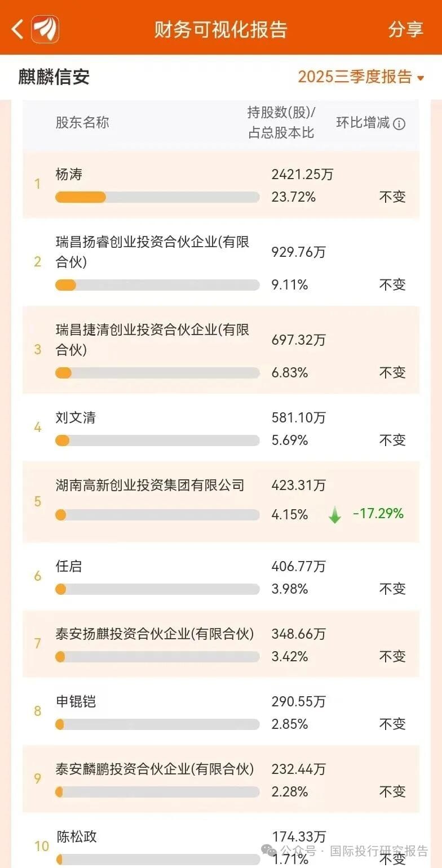Viewport: 442px width, 868px height.
Task: Tap the 分享 share button
Action: pyautogui.click(x=405, y=29)
